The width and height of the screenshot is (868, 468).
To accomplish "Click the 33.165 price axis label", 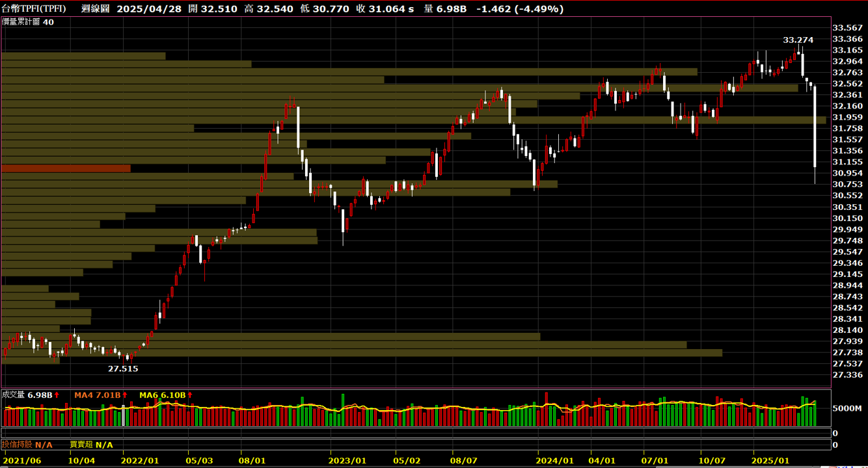I will [848, 50].
